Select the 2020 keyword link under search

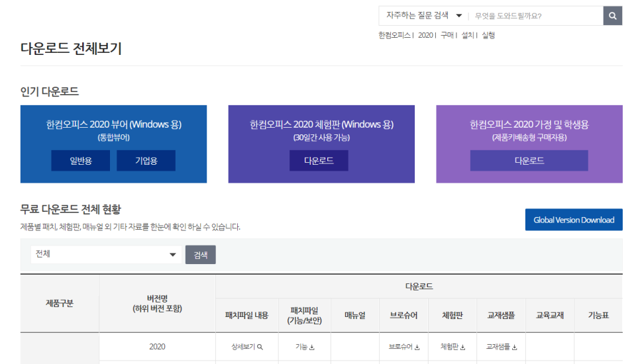425,36
